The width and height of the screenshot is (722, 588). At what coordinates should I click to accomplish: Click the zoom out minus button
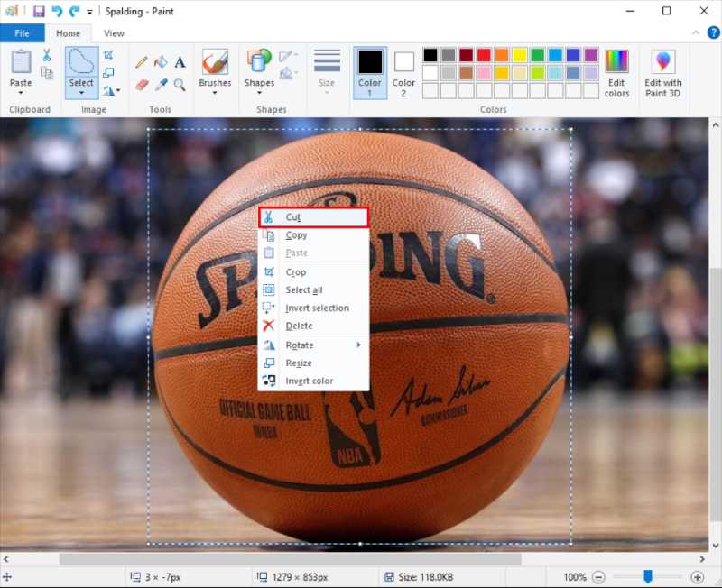pyautogui.click(x=598, y=577)
